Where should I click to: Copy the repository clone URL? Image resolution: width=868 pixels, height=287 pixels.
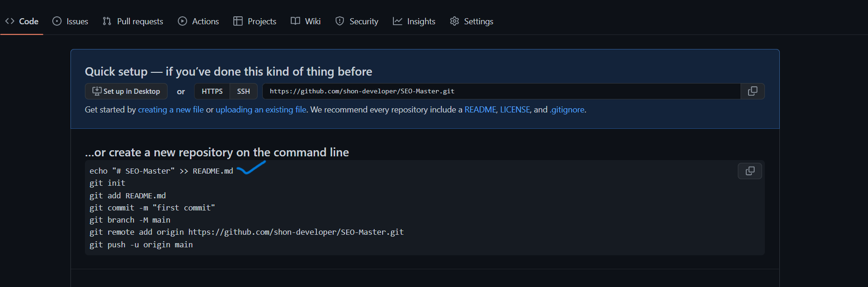pyautogui.click(x=753, y=91)
